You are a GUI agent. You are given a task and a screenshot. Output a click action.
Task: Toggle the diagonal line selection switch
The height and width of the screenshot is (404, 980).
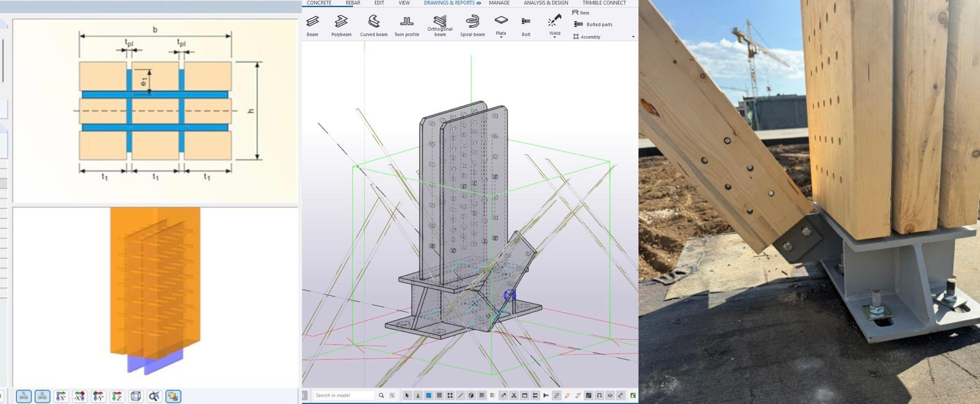[x=460, y=395]
